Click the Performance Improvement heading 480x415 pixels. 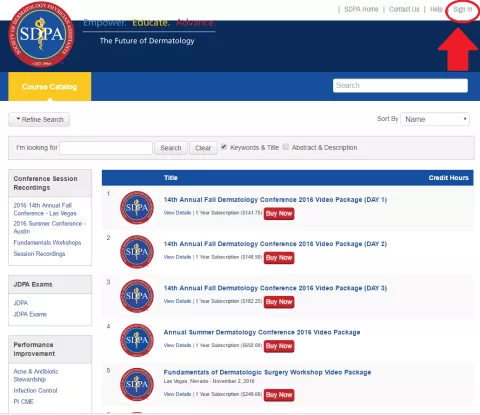pyautogui.click(x=34, y=349)
